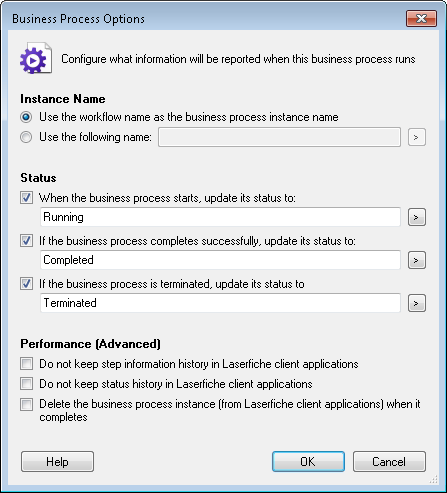Open token menu next to Completed field
Viewport: 447px width, 493px height.
(x=417, y=260)
